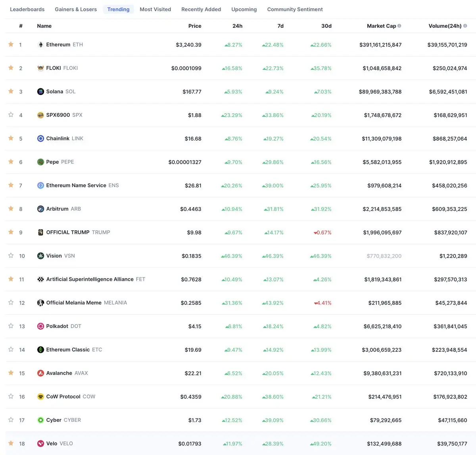Open the Most Visited tab
Viewport: 476px width, 455px height.
(155, 9)
